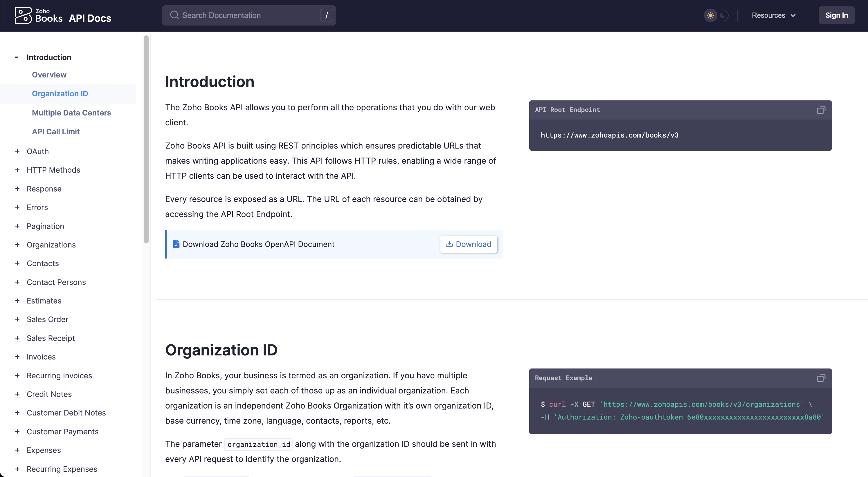Select Multiple Data Centers sidebar item

tap(71, 113)
